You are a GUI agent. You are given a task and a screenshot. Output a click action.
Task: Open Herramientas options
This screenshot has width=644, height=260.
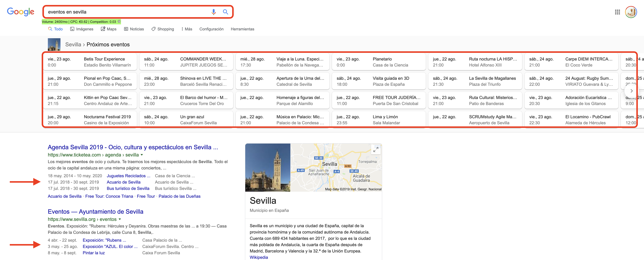pyautogui.click(x=242, y=29)
